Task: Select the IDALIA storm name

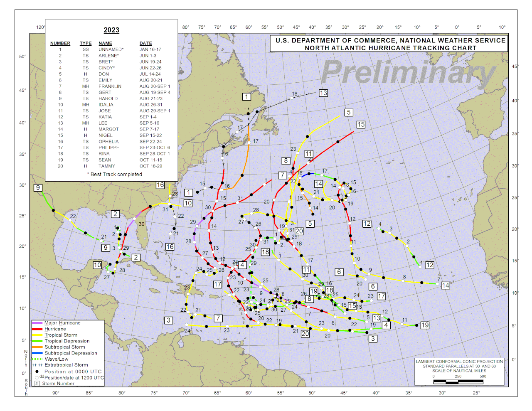Action: coord(107,105)
